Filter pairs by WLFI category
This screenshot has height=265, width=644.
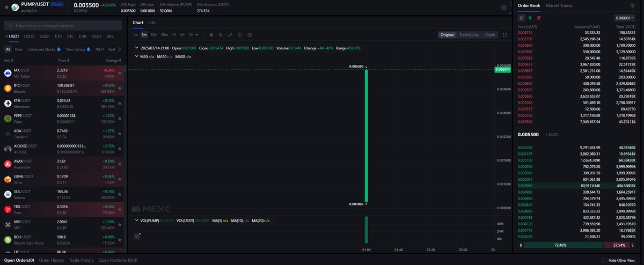tap(99, 49)
